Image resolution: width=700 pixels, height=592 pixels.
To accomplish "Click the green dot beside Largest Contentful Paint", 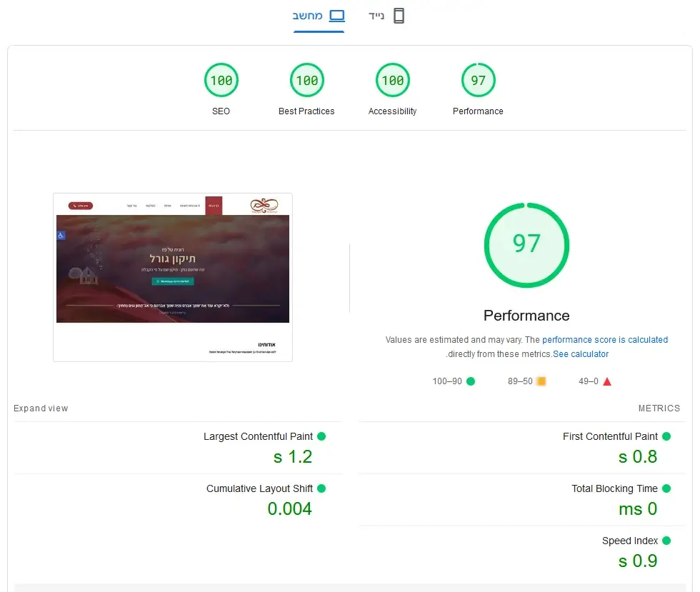I will [321, 436].
